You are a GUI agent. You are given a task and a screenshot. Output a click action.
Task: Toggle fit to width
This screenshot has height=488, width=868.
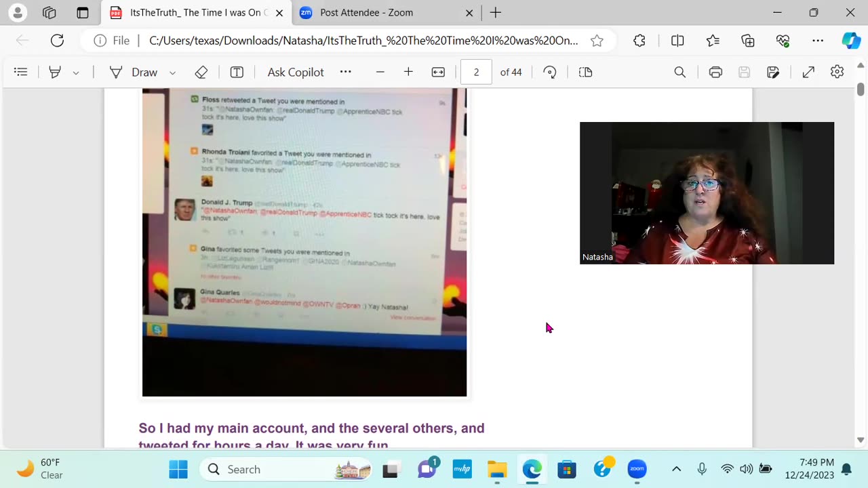coord(438,72)
